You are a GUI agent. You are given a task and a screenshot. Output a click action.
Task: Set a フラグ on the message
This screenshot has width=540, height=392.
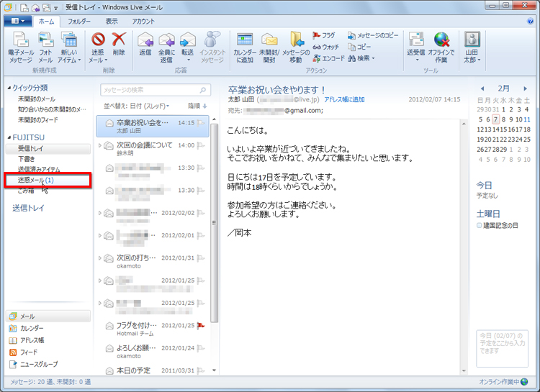pyautogui.click(x=324, y=35)
